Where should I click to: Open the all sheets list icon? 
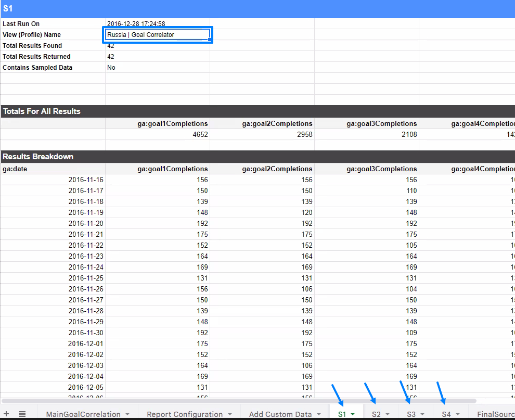click(22, 414)
